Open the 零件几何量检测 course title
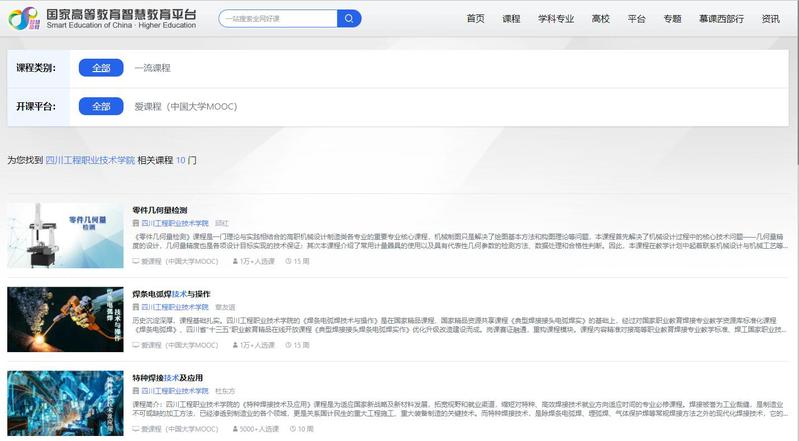Image resolution: width=799 pixels, height=441 pixels. pos(160,210)
